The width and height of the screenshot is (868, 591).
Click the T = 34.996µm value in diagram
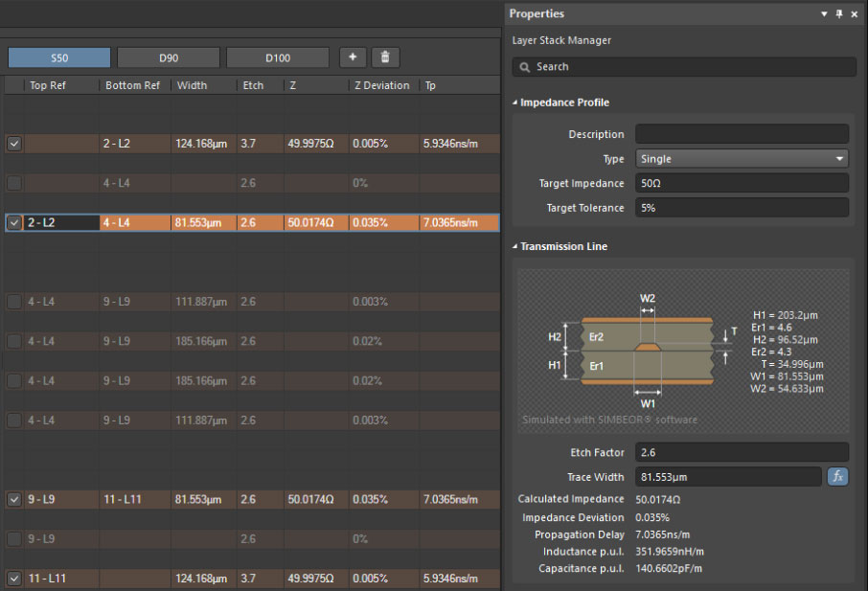click(x=792, y=364)
